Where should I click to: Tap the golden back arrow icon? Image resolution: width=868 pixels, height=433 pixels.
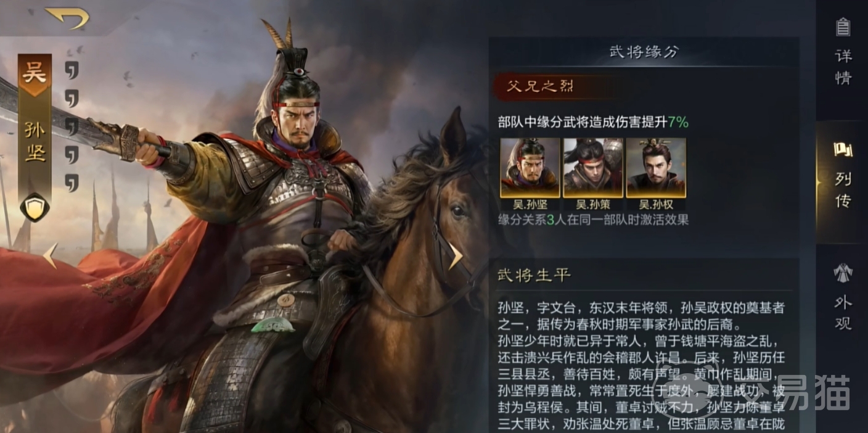(67, 17)
